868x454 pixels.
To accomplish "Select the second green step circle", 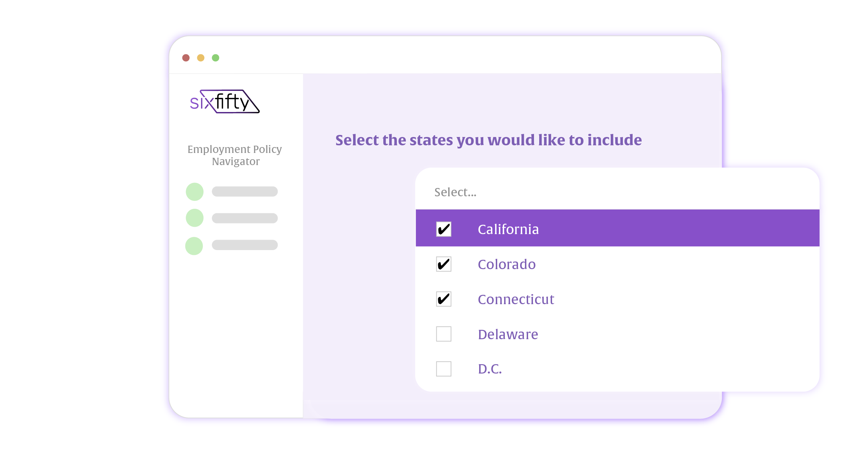I will click(x=194, y=218).
